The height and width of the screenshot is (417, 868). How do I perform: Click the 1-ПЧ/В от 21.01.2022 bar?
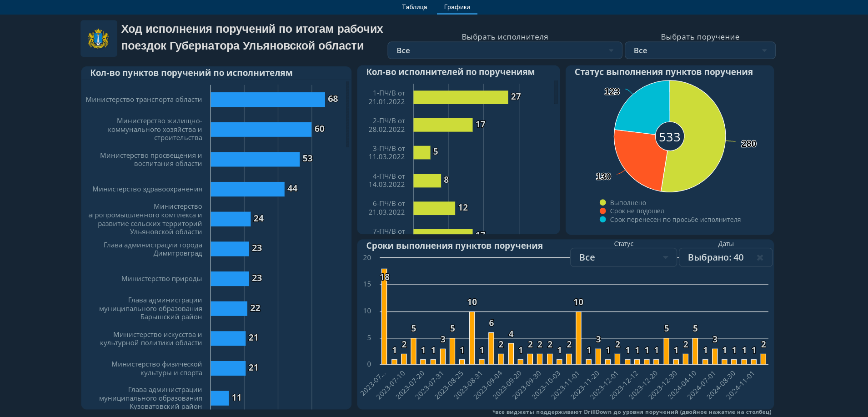coord(461,97)
